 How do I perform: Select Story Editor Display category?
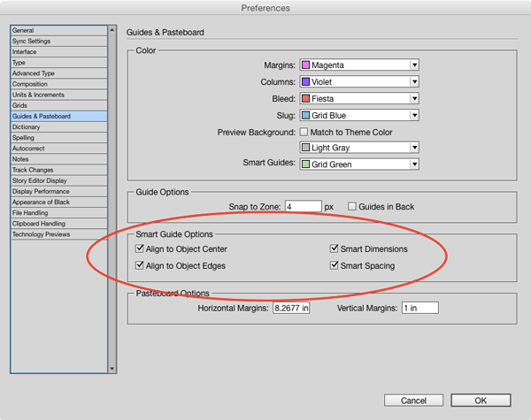[59, 180]
